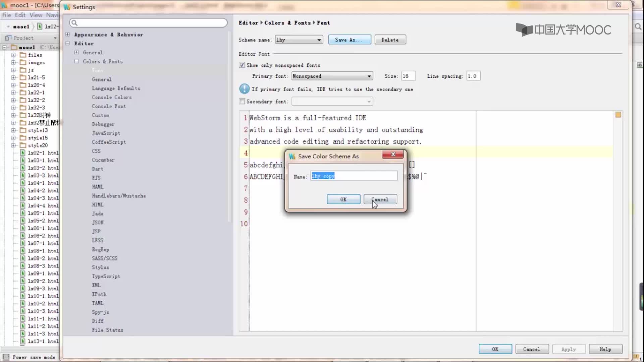The image size is (644, 362).
Task: Select lx10-1.html file icon
Action: [23, 296]
